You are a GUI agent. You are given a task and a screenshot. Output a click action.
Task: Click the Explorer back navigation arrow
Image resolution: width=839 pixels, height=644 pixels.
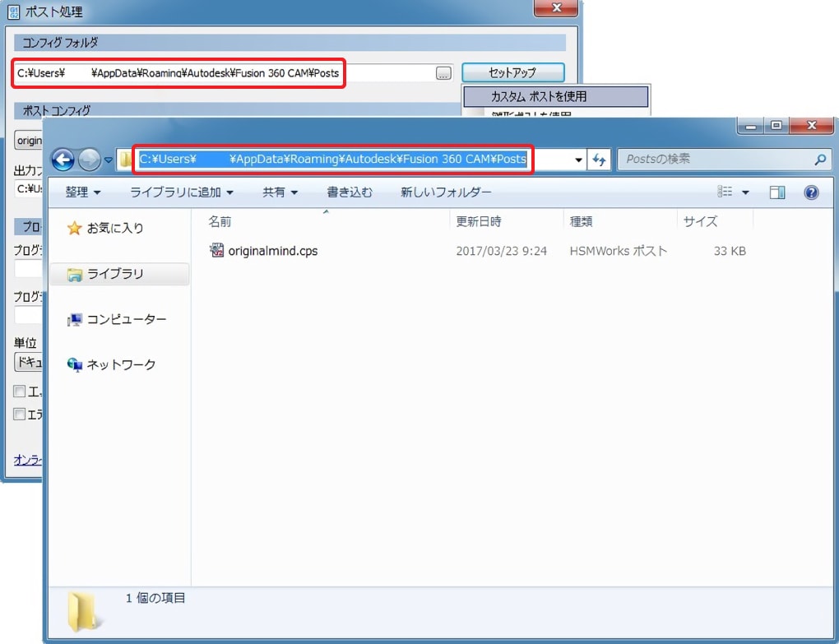tap(63, 160)
